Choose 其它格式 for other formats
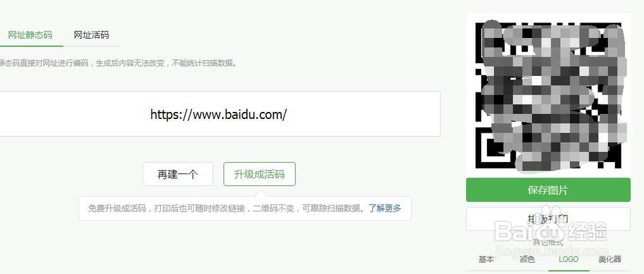The image size is (644, 274). [x=547, y=242]
